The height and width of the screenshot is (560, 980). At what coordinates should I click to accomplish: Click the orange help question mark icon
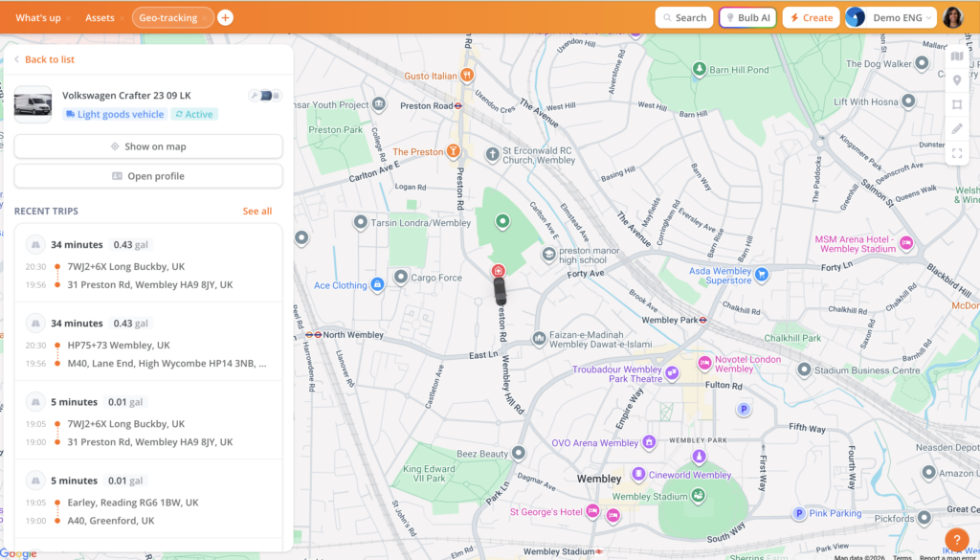[x=957, y=539]
